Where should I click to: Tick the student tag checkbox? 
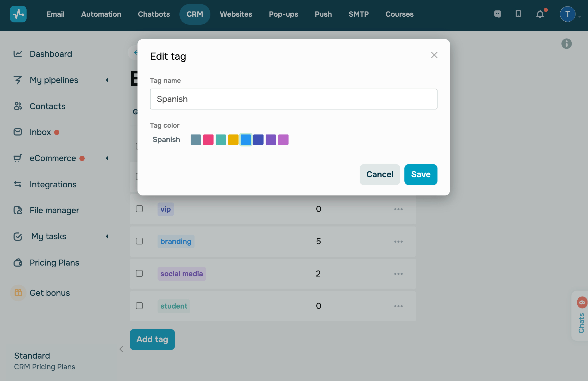coord(139,306)
